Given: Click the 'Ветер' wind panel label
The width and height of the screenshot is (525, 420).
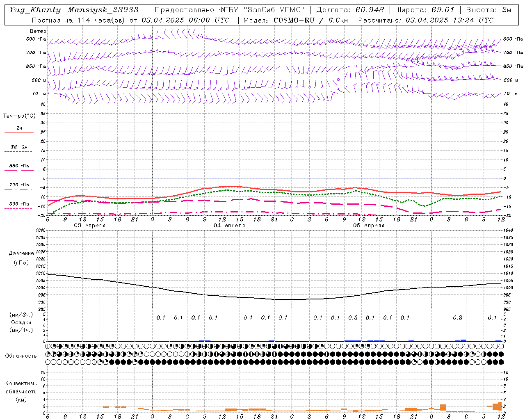Looking at the screenshot, I should point(38,31).
